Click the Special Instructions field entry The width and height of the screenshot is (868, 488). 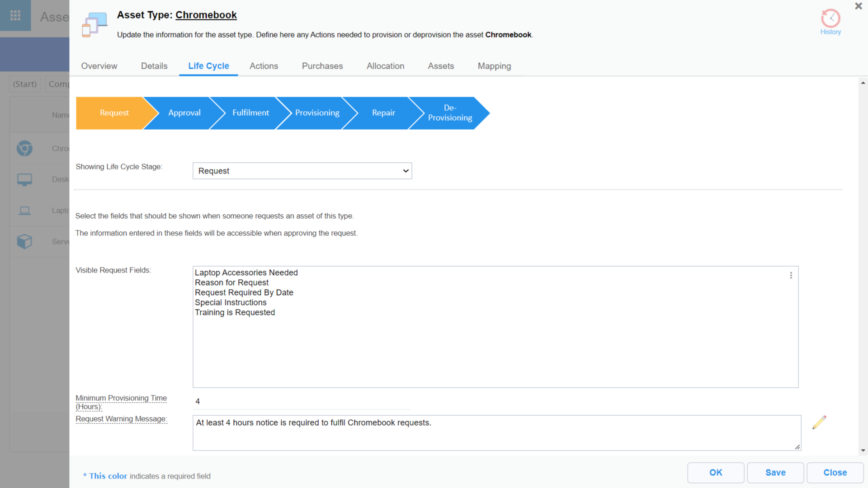pyautogui.click(x=230, y=302)
